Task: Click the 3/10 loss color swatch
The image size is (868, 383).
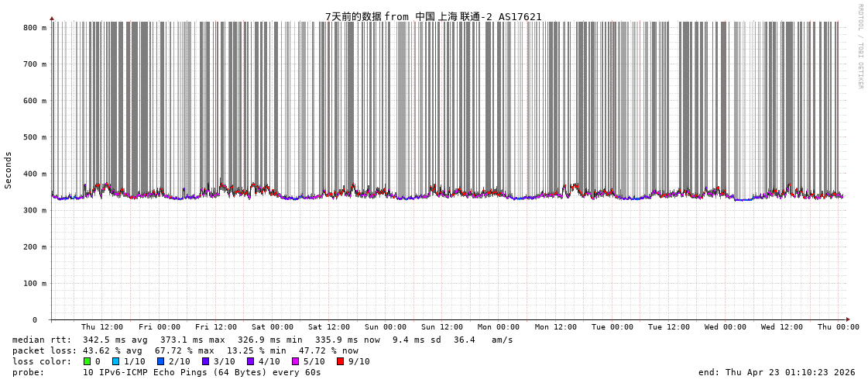Action: [205, 361]
